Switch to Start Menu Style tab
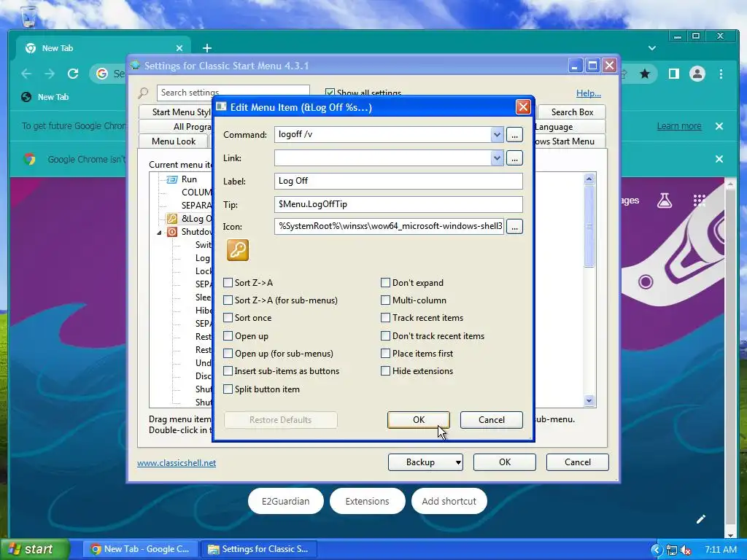This screenshot has height=560, width=747. [177, 112]
